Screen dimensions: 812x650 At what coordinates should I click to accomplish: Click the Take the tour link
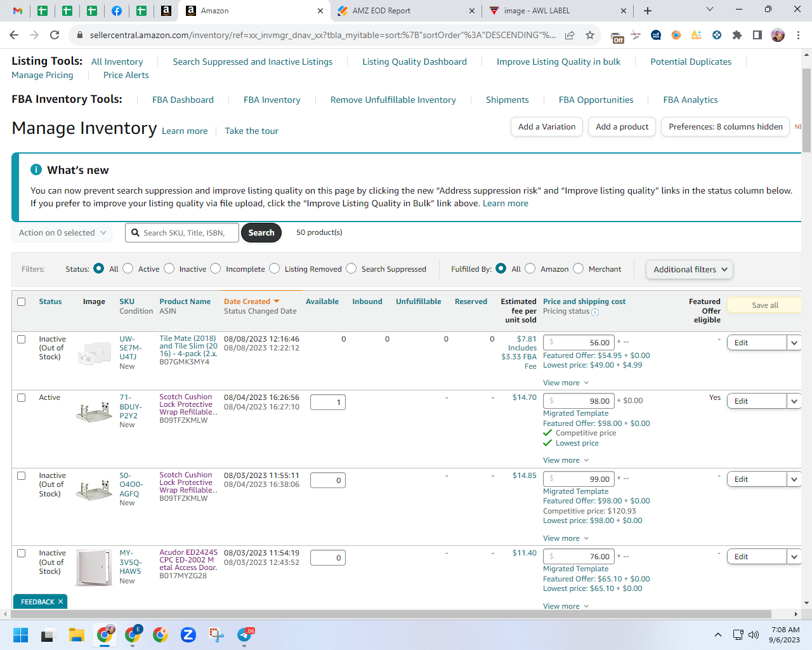coord(252,131)
